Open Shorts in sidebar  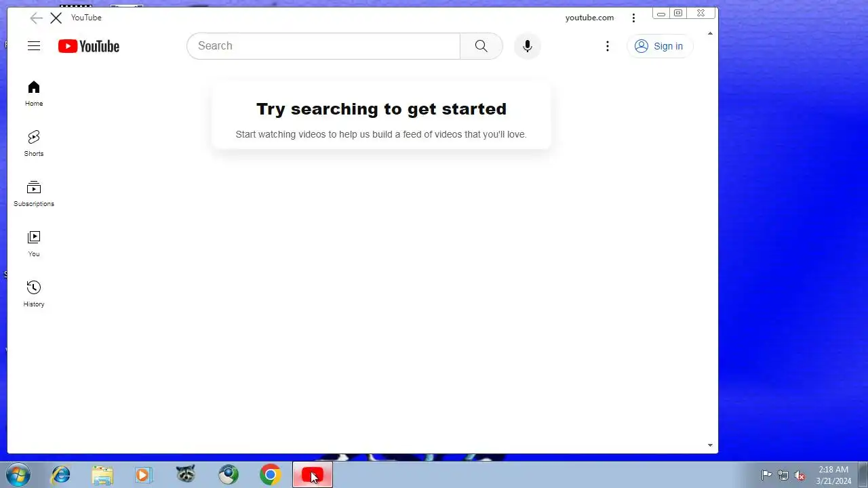pyautogui.click(x=34, y=144)
